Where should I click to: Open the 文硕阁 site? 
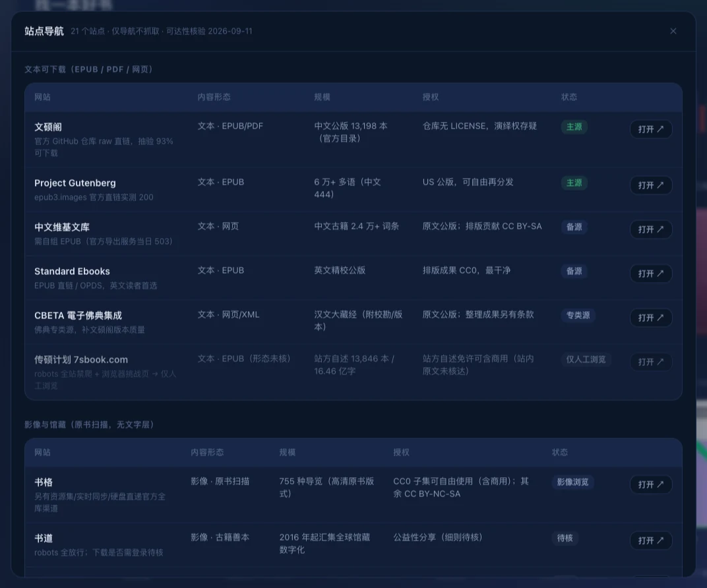click(x=651, y=129)
